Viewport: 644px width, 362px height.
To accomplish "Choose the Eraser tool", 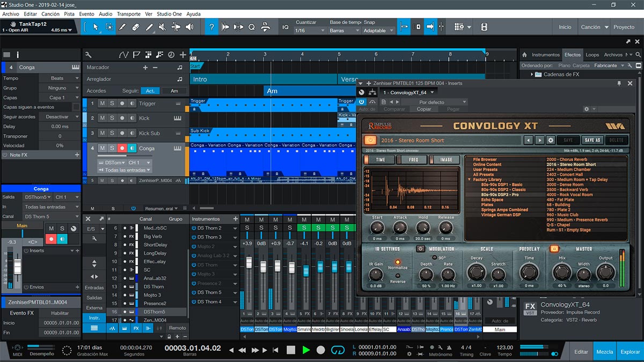I will click(x=136, y=27).
